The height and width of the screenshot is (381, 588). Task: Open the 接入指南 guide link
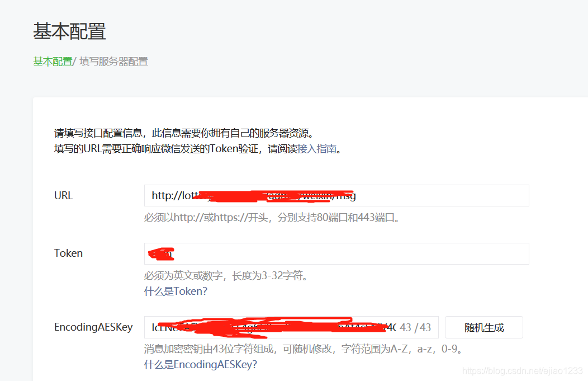point(317,149)
